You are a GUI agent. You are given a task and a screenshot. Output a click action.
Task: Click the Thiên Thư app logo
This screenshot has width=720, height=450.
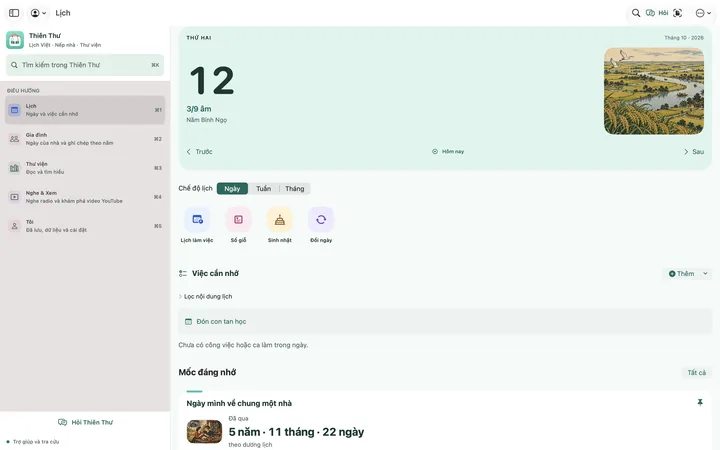click(x=15, y=40)
